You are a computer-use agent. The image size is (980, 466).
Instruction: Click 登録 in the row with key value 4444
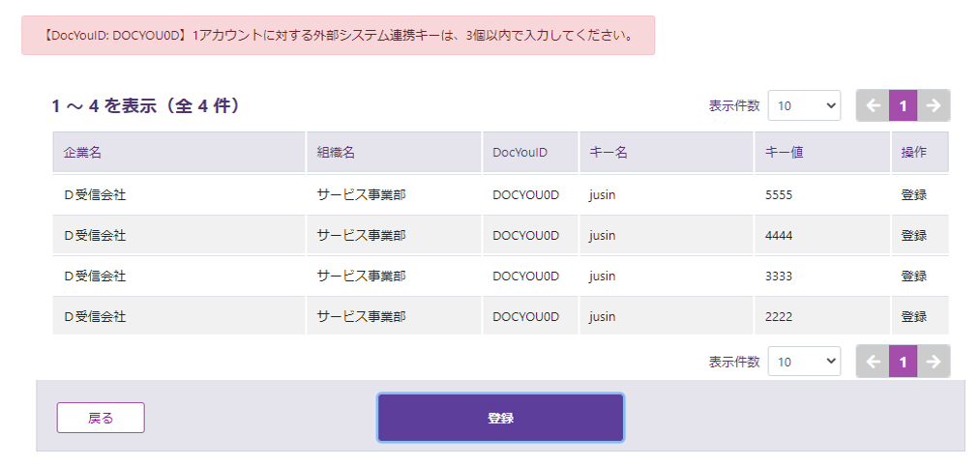913,235
